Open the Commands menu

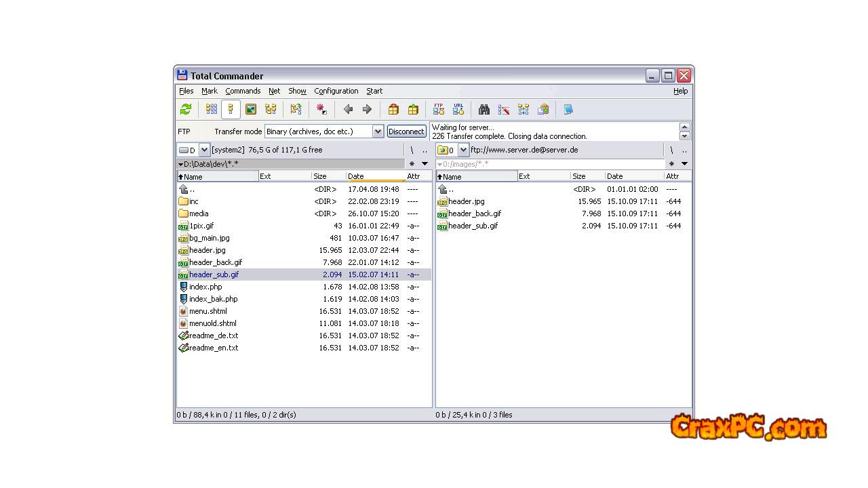click(243, 91)
